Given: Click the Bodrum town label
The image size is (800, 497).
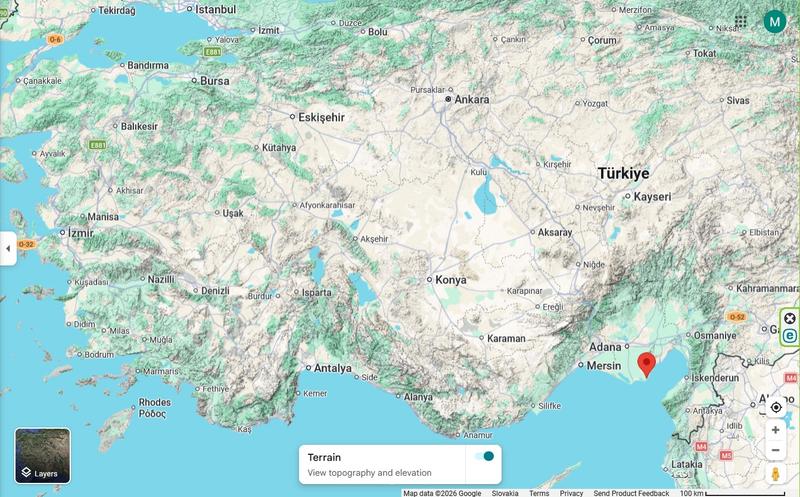Looking at the screenshot, I should 99,354.
